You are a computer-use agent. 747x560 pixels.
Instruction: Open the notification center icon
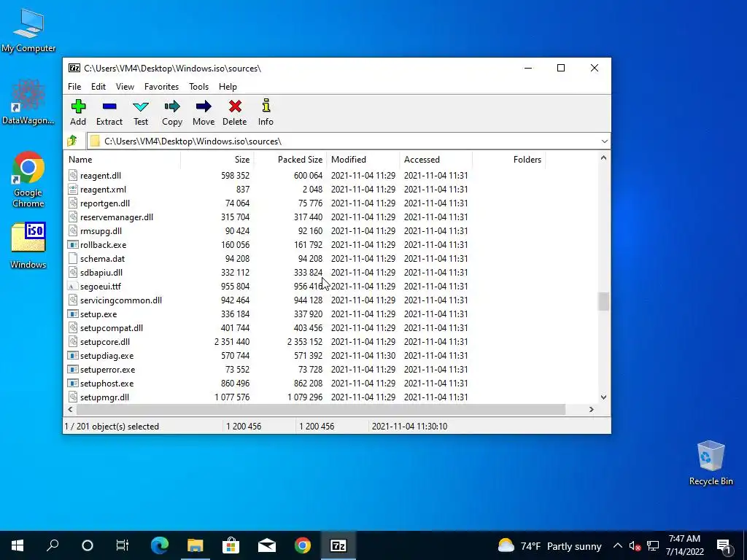(724, 545)
